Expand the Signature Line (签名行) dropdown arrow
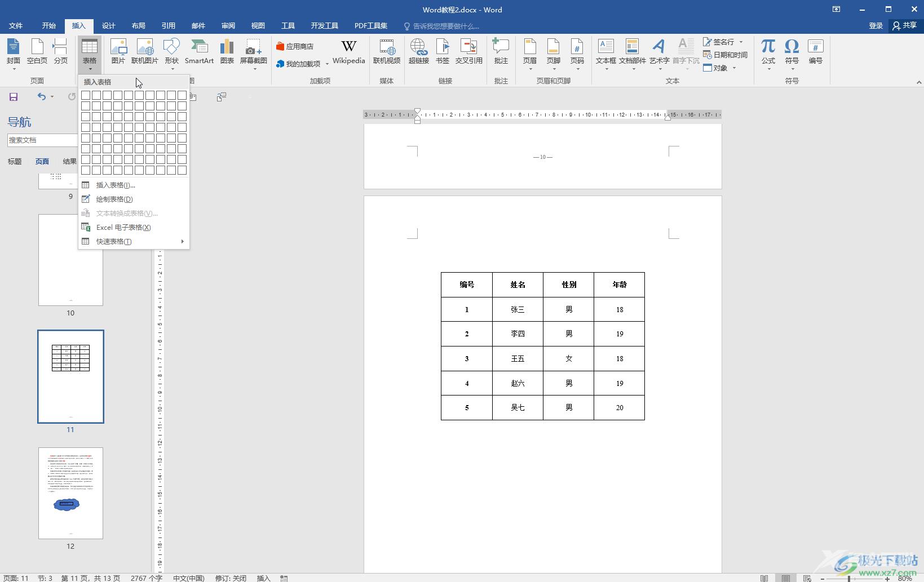 pos(741,42)
